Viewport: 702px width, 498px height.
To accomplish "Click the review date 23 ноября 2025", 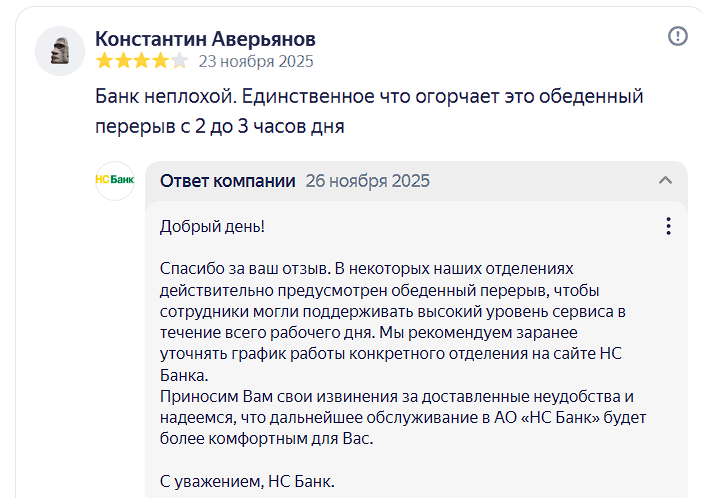I will pos(256,61).
